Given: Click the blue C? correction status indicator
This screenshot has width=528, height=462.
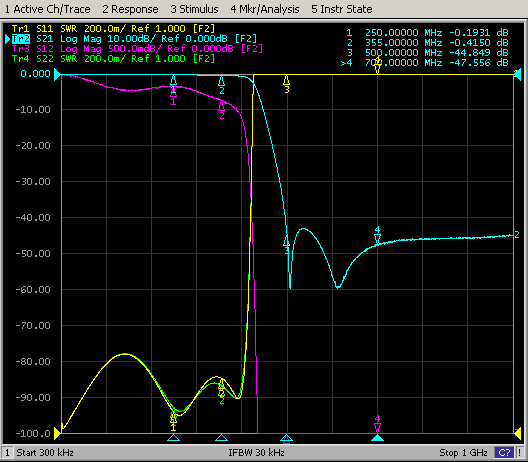Looking at the screenshot, I should pos(504,453).
